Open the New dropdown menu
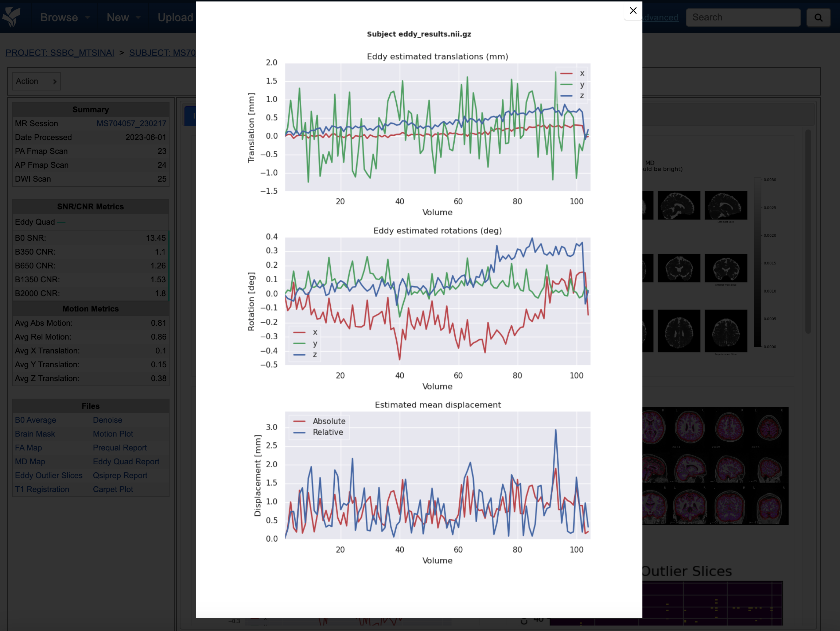Image resolution: width=840 pixels, height=631 pixels. (x=124, y=17)
